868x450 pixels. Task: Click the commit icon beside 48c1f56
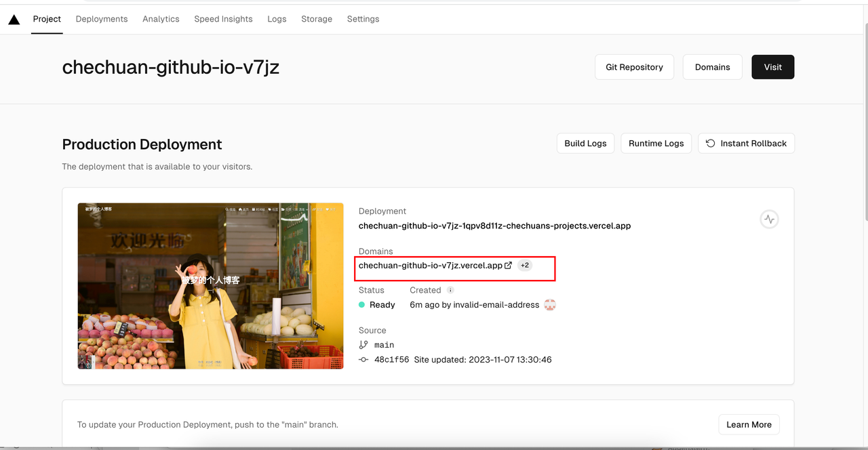[x=363, y=360]
